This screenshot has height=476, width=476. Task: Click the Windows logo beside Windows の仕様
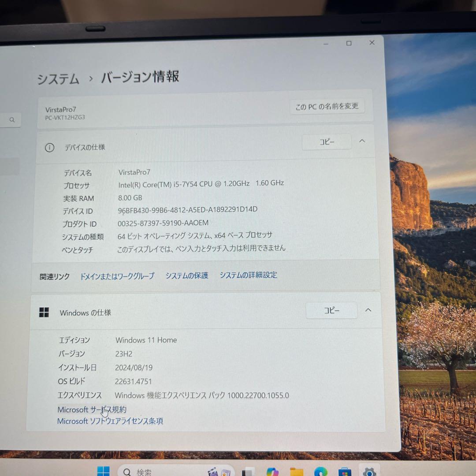click(44, 312)
